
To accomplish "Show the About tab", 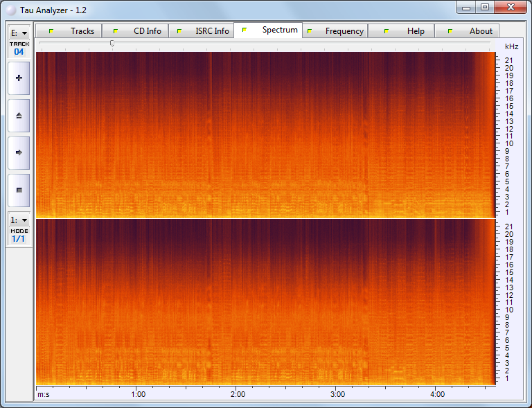I will pyautogui.click(x=481, y=31).
